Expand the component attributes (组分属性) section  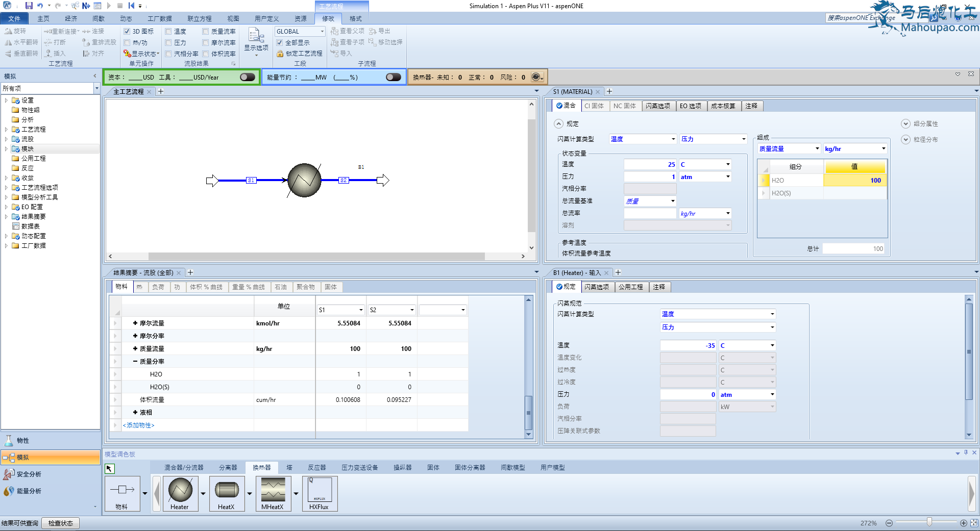coord(905,123)
